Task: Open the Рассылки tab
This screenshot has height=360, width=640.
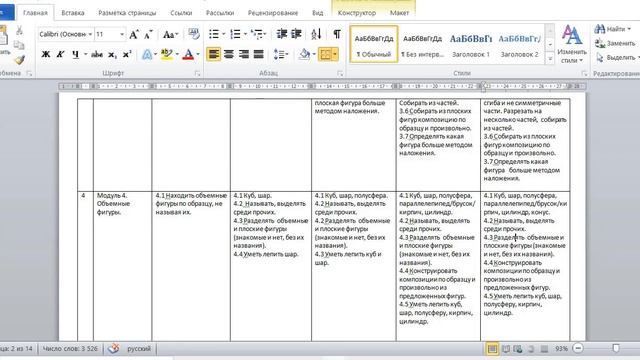Action: tap(220, 13)
